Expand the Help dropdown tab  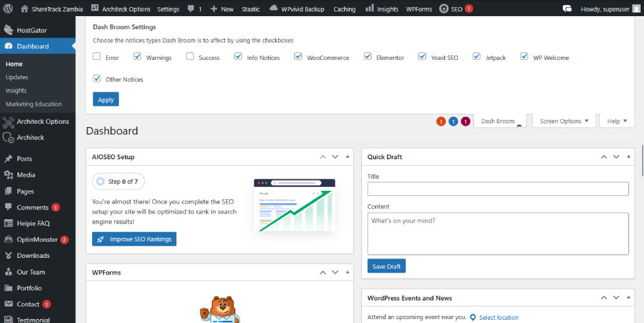click(x=617, y=121)
